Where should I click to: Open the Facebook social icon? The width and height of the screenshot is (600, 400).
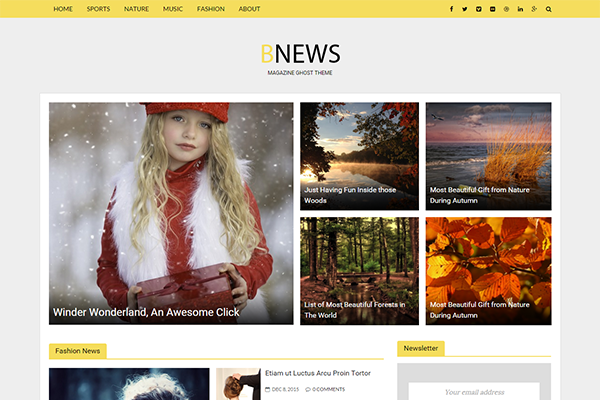(451, 9)
